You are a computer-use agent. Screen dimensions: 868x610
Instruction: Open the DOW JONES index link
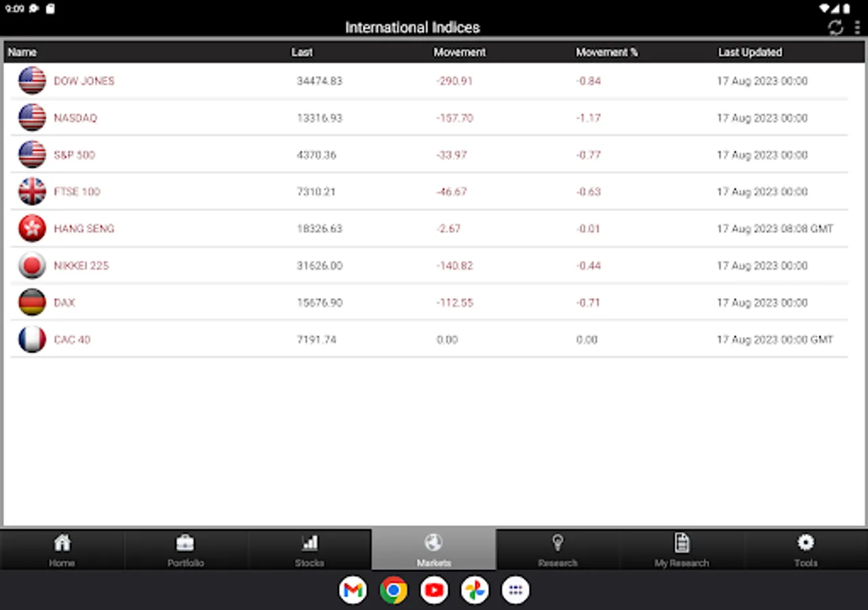pos(84,81)
